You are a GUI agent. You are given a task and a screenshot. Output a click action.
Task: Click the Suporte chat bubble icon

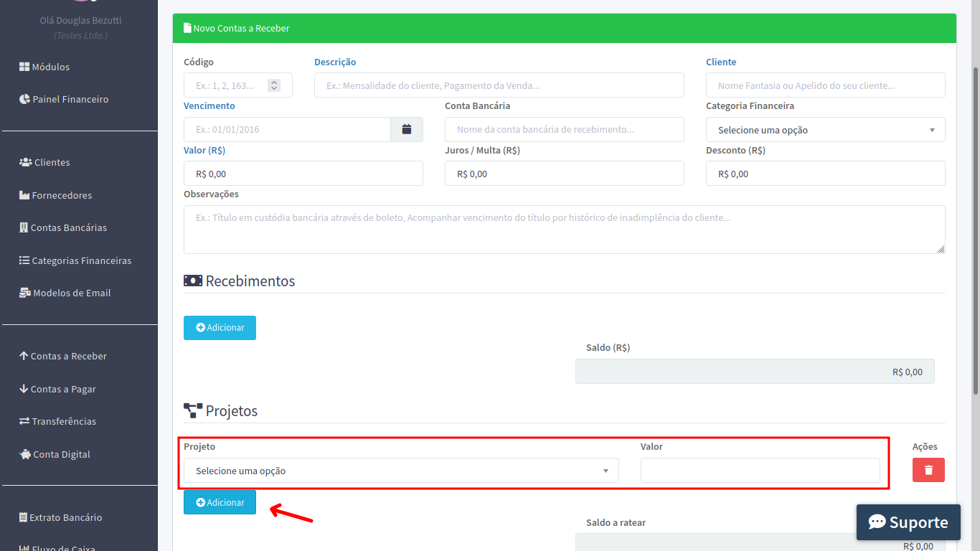click(877, 522)
